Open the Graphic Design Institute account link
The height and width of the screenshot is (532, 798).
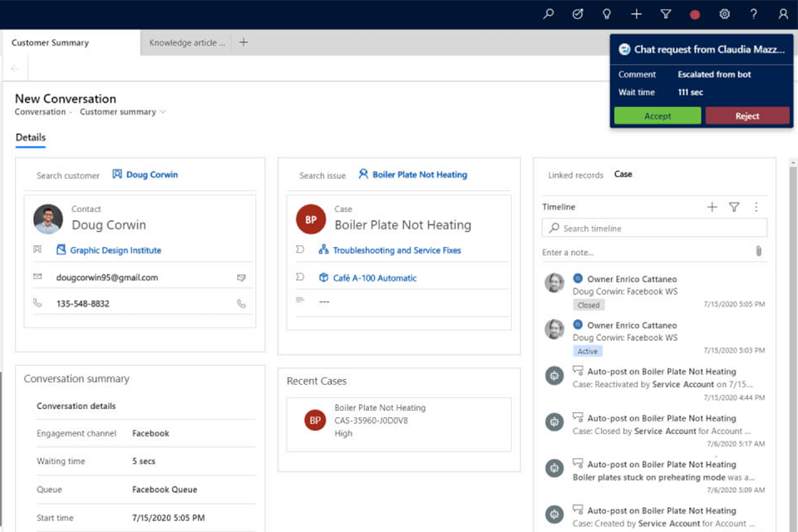[116, 250]
